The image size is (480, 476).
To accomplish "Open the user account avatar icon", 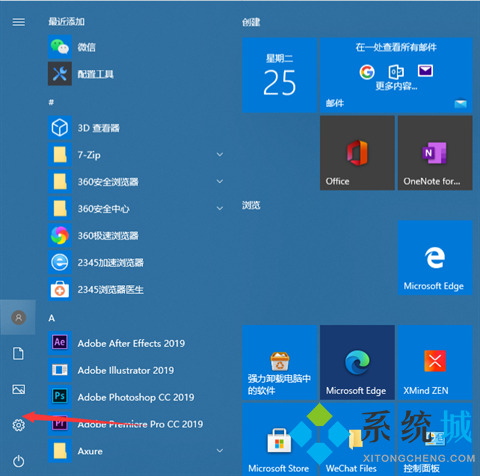I will (19, 317).
